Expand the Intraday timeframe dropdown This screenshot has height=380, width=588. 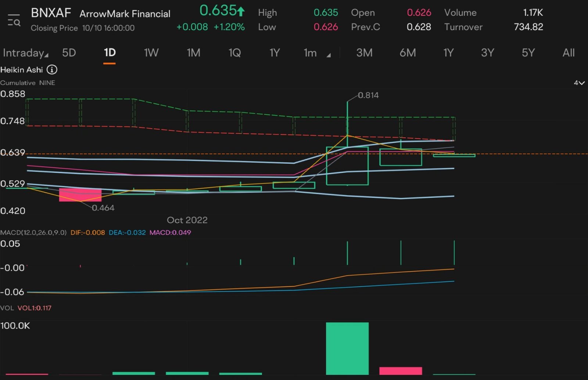25,53
